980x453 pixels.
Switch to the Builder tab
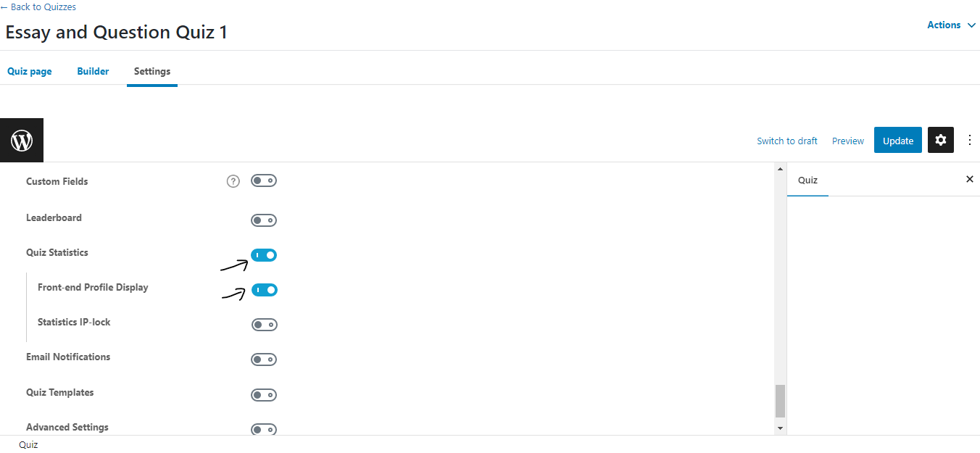pyautogui.click(x=93, y=71)
